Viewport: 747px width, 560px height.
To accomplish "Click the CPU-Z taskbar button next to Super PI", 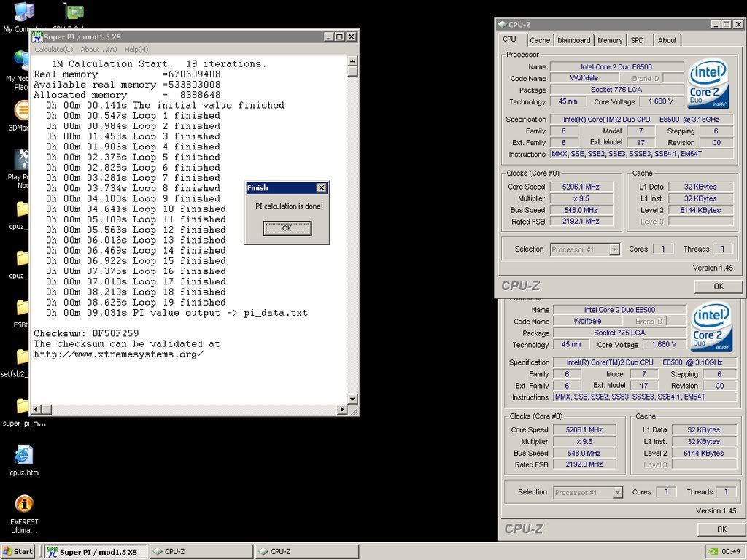I will pyautogui.click(x=201, y=551).
